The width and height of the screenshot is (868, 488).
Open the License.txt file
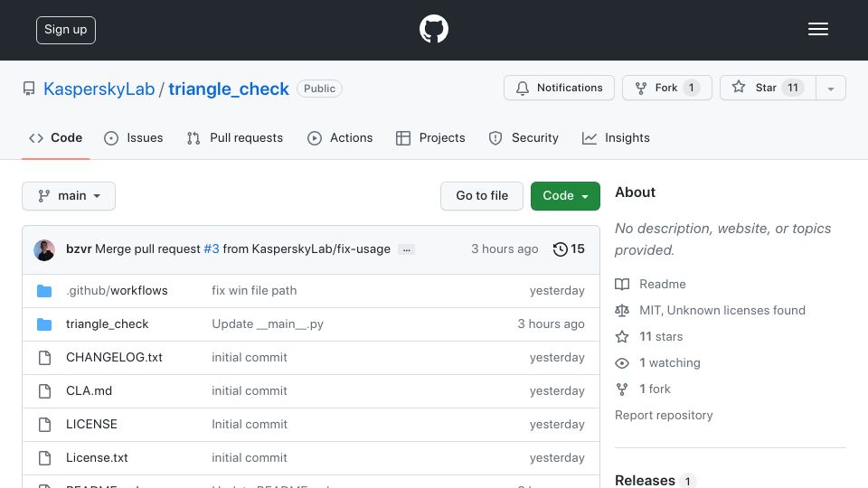click(97, 457)
